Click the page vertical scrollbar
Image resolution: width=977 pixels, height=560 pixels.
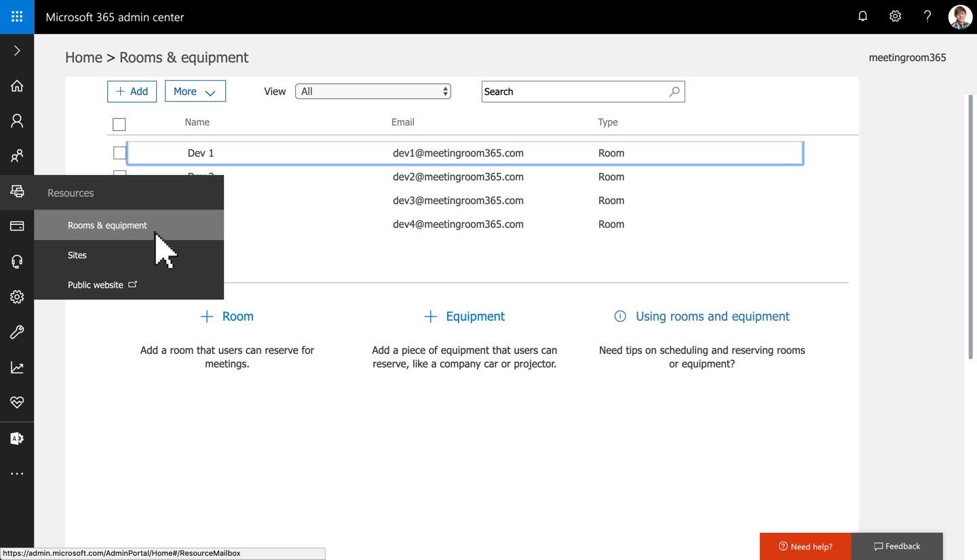pos(970,227)
